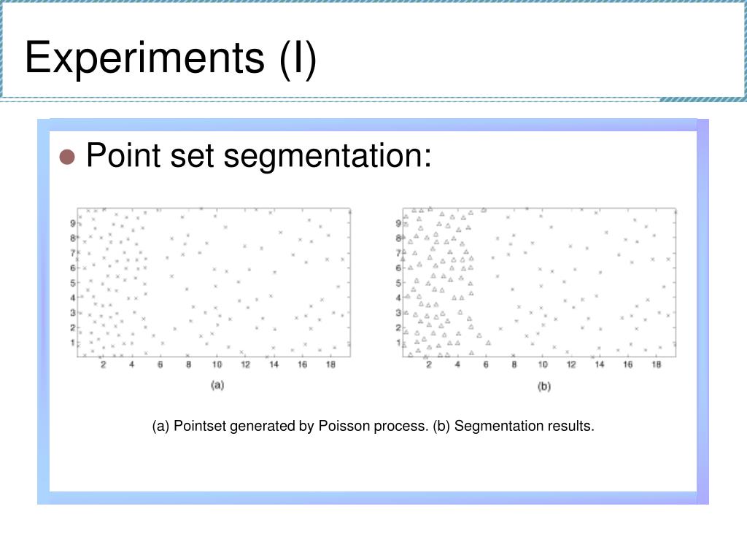The height and width of the screenshot is (560, 747).
Task: Select the Poisson process caption text
Action: [290, 426]
